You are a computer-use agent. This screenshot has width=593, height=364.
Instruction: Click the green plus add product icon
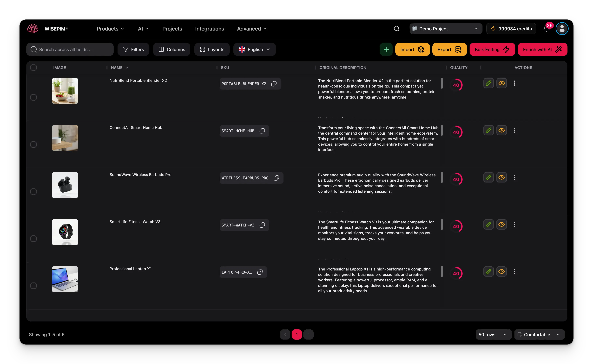tap(386, 49)
